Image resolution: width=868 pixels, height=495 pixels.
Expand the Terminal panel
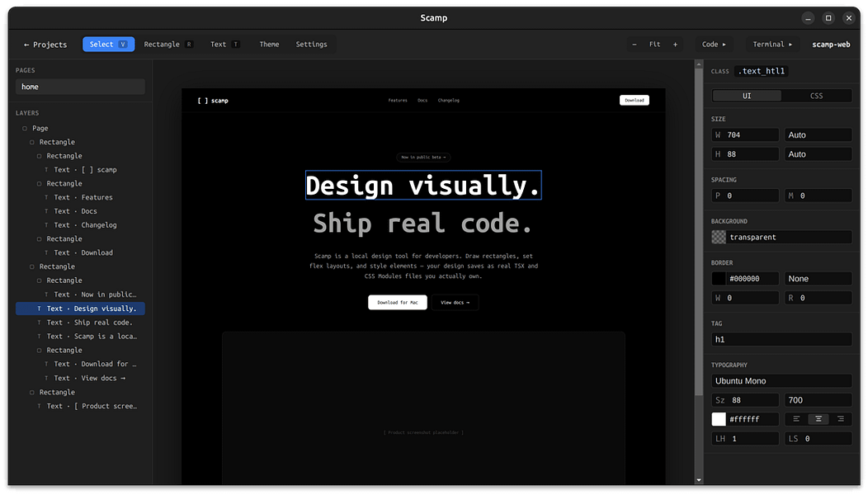[x=772, y=45]
